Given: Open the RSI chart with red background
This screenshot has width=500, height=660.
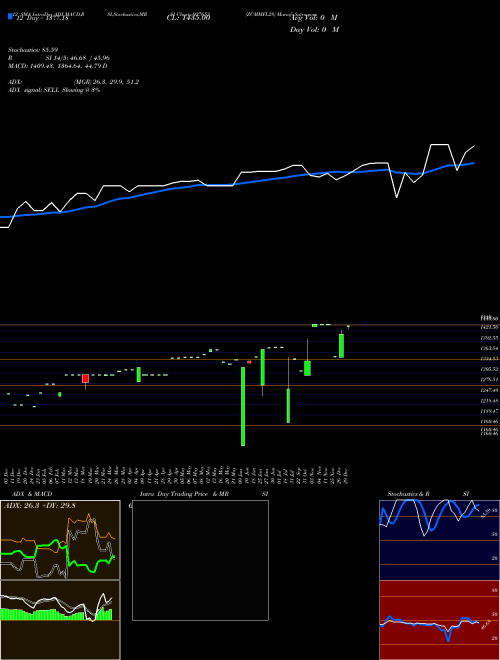Looking at the screenshot, I should pyautogui.click(x=439, y=620).
